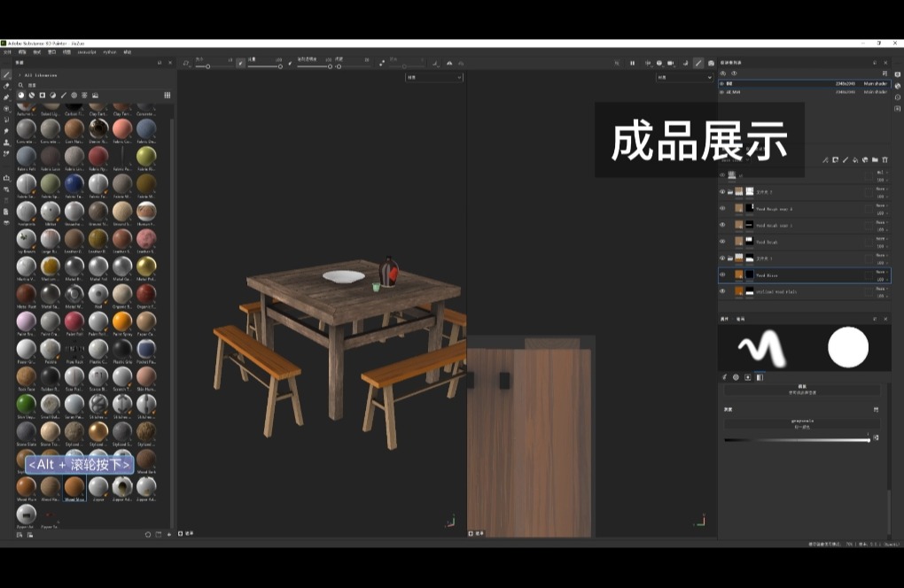Open the javascript menu in the menu bar
904x588 pixels.
tap(86, 51)
